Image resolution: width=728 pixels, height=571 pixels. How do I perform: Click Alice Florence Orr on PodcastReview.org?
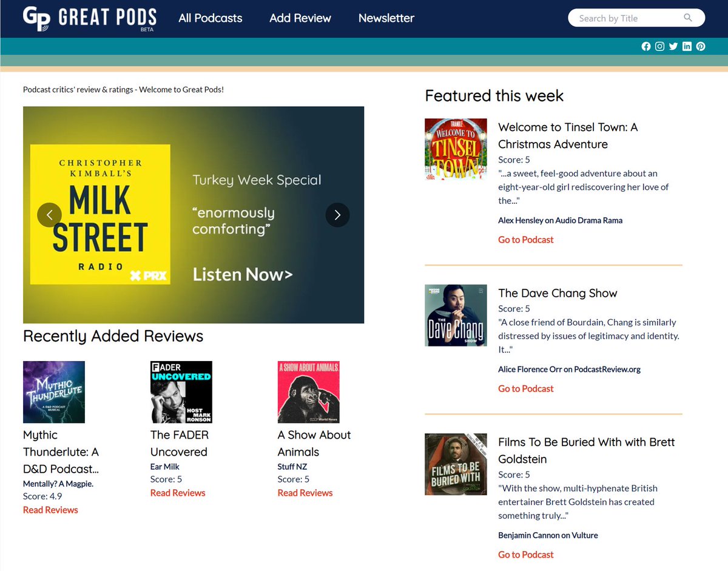point(570,369)
